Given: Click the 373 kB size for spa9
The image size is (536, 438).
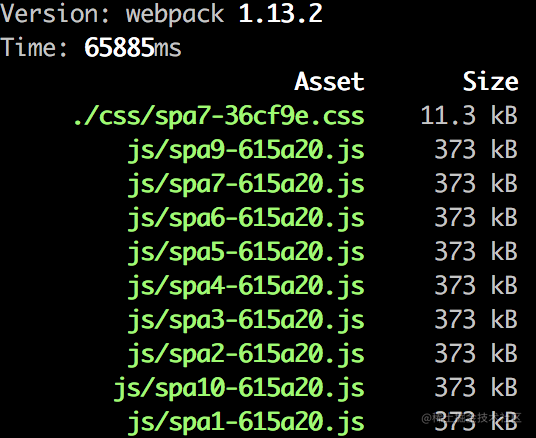Looking at the screenshot, I should tap(476, 149).
